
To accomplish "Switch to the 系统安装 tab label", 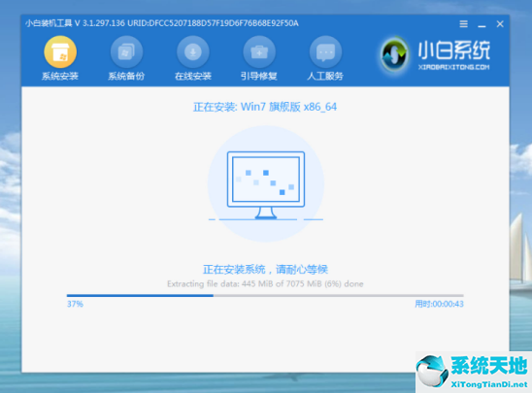I will click(60, 76).
